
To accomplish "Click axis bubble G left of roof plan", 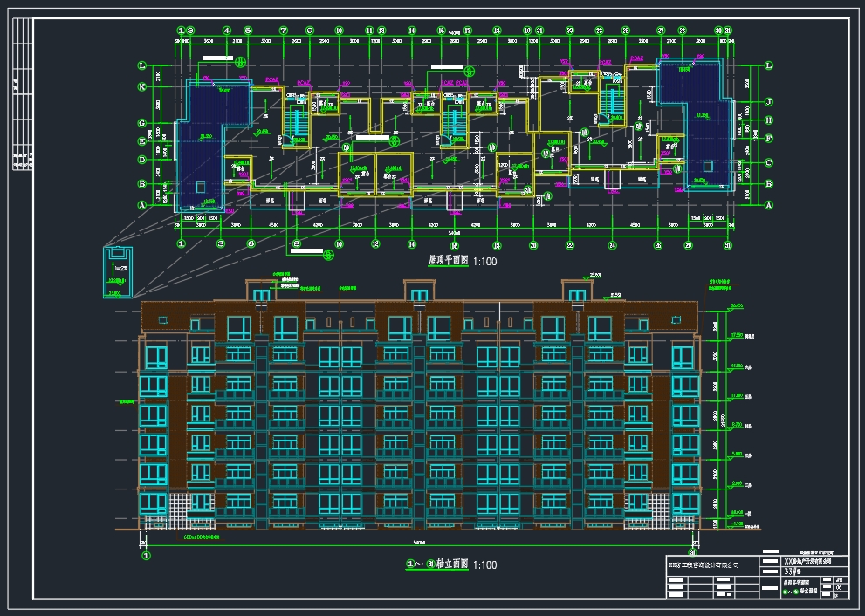I will point(140,123).
